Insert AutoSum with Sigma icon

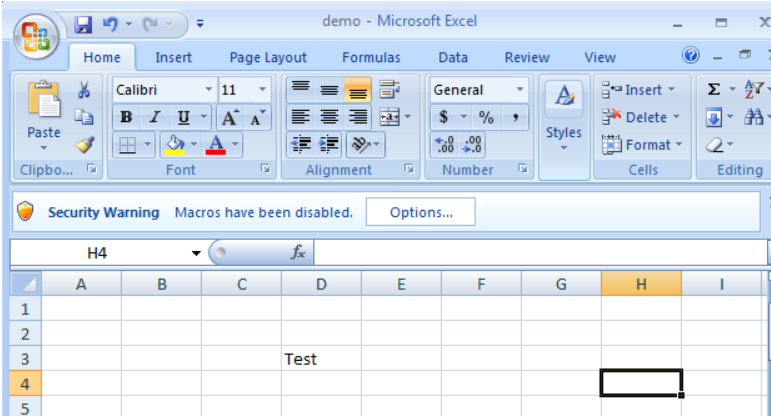(713, 89)
